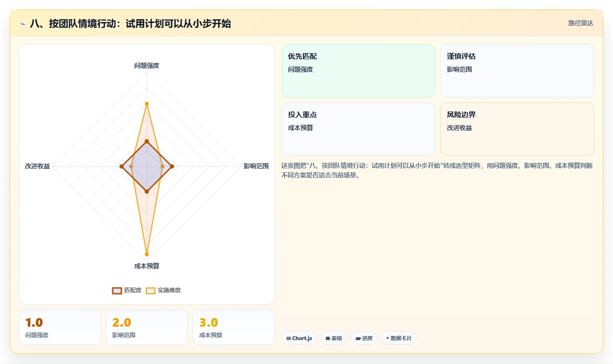Image resolution: width=613 pixels, height=364 pixels.
Task: Open the 风险边界 card
Action: 517,129
